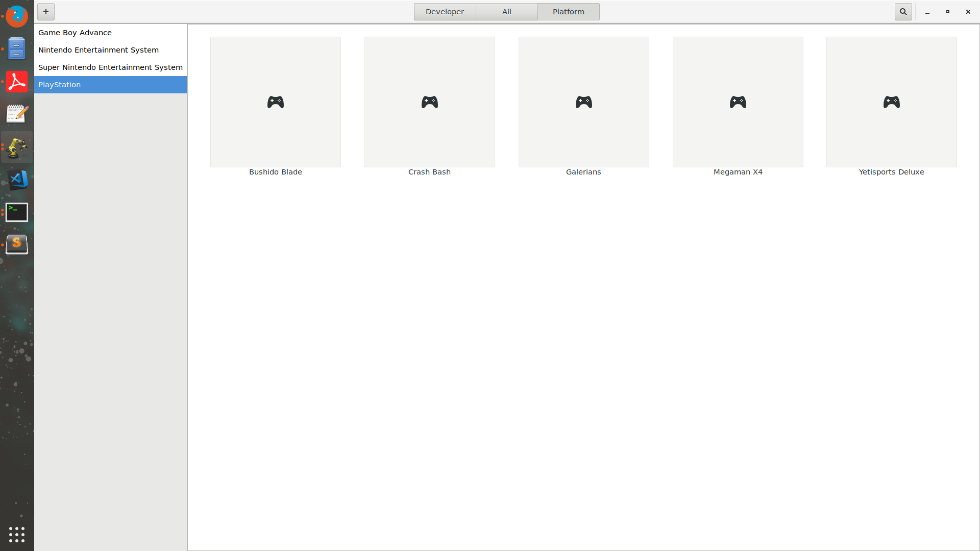
Task: Click the Yetisports Deluxe title label
Action: pos(892,172)
